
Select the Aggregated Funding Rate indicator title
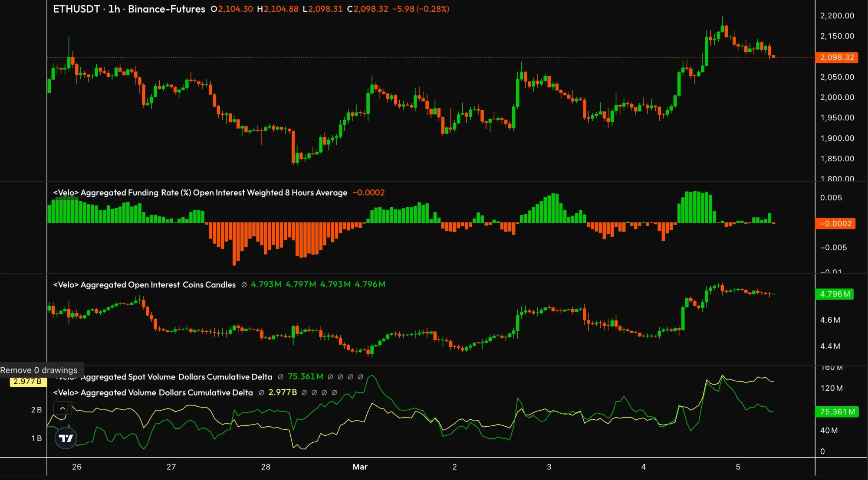[200, 193]
